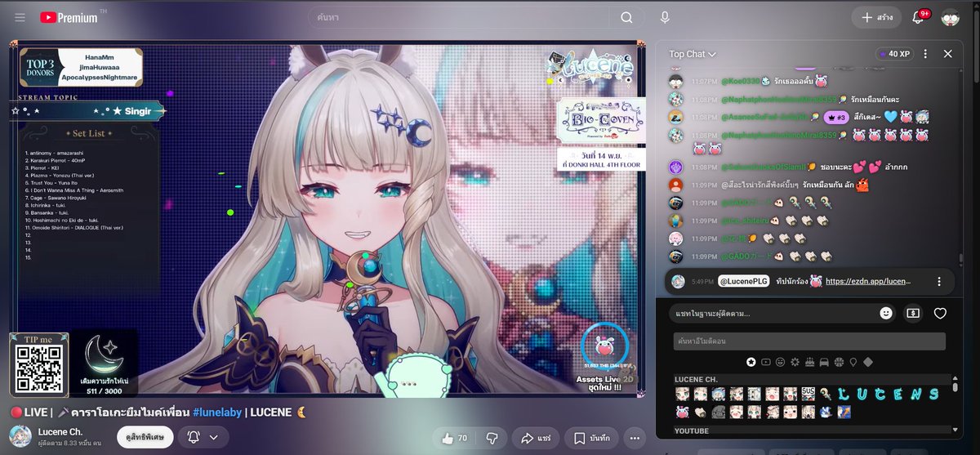Open the hamburger guide menu
980x455 pixels.
(20, 17)
